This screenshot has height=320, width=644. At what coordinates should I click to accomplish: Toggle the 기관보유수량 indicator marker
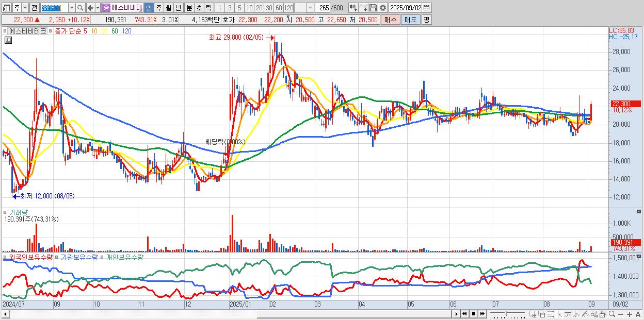[x=57, y=257]
